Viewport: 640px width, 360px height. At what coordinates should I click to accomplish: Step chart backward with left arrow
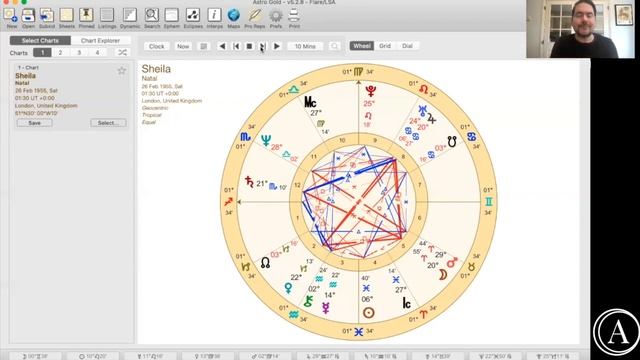222,46
